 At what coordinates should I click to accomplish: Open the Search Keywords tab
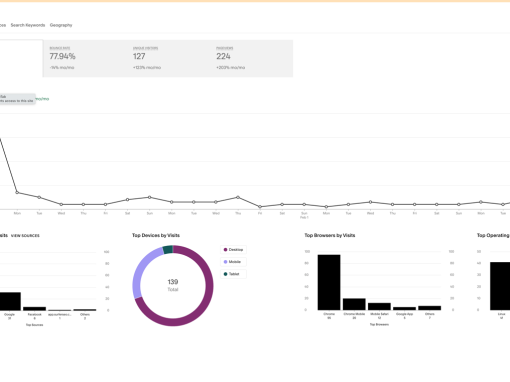pos(28,25)
